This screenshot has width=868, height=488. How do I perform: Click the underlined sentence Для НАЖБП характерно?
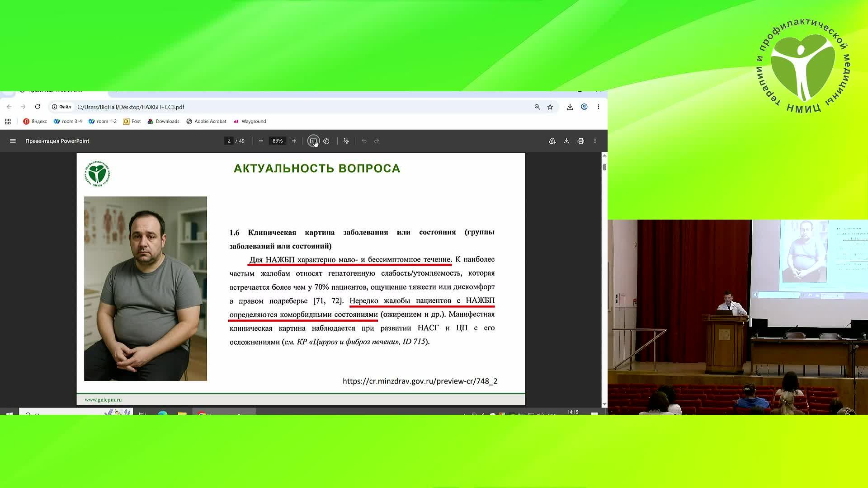coord(350,259)
